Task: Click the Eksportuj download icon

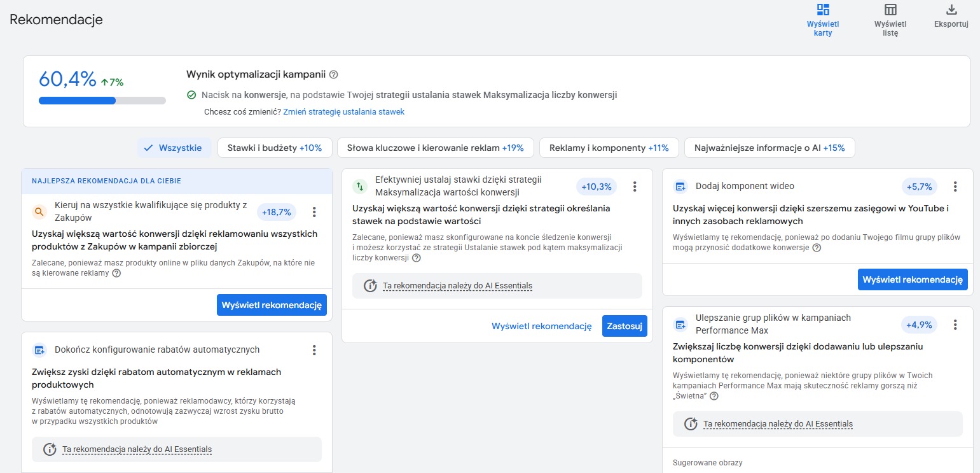Action: pyautogui.click(x=951, y=10)
